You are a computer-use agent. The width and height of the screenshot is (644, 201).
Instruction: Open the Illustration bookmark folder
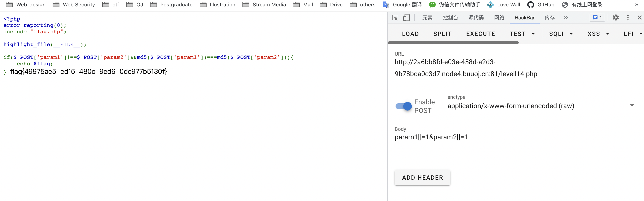(x=217, y=4)
